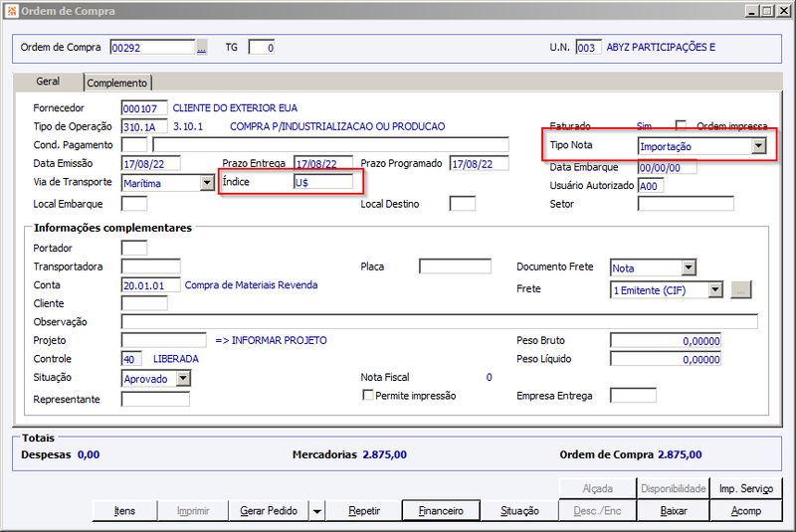Click the Itens button
Screen dimensions: 796x532
coord(124,511)
